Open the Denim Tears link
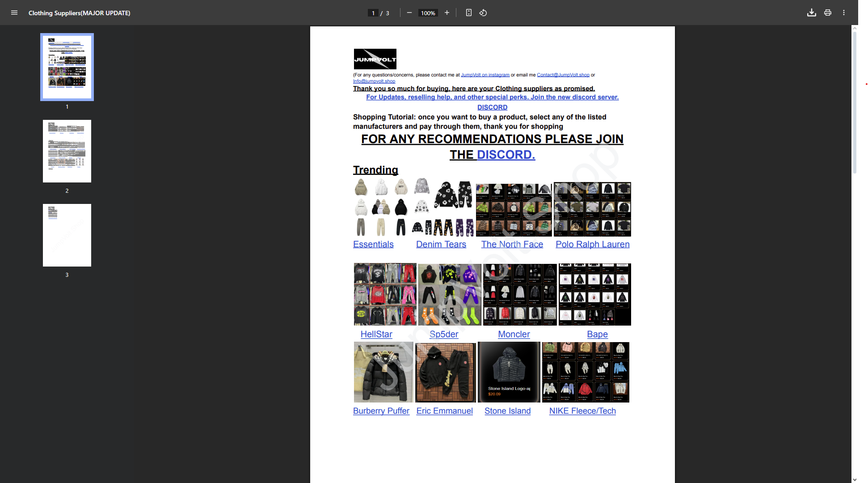 [x=441, y=245]
